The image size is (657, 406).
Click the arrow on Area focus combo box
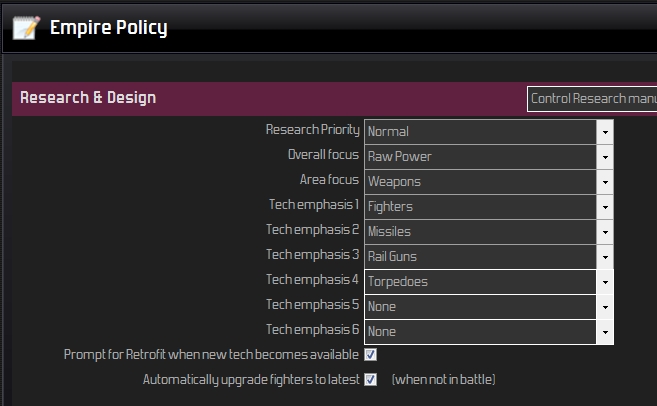605,181
